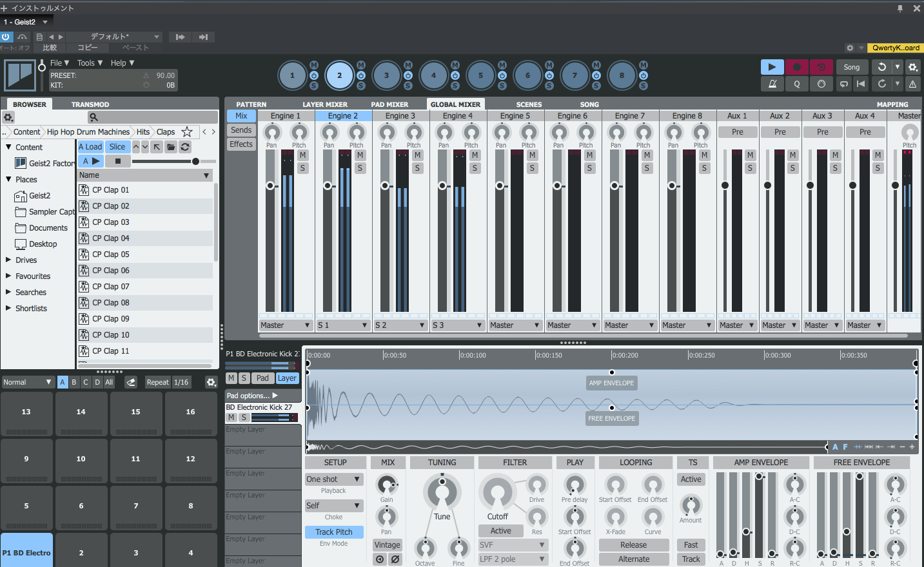Click A Load button in browser
Screen dimensions: 924x567
[90, 147]
